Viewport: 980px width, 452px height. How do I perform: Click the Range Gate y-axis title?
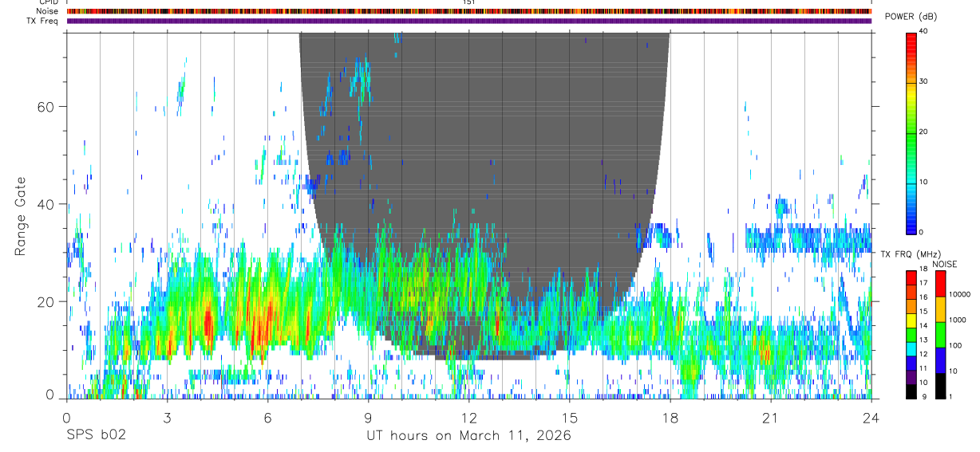pyautogui.click(x=22, y=217)
